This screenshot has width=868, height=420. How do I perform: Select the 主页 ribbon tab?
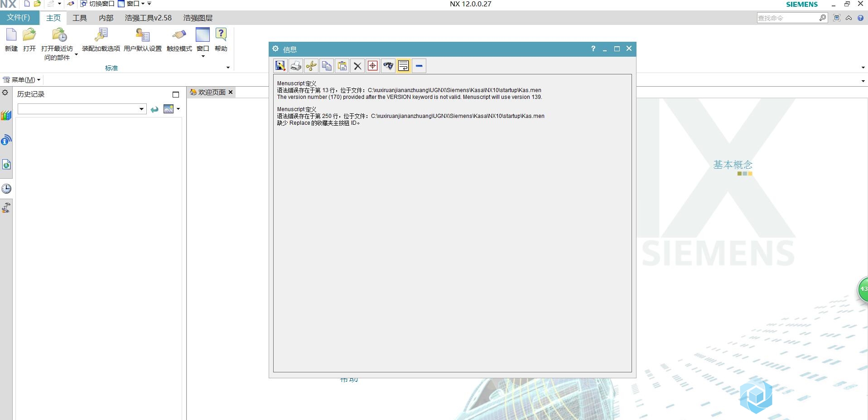click(x=53, y=18)
